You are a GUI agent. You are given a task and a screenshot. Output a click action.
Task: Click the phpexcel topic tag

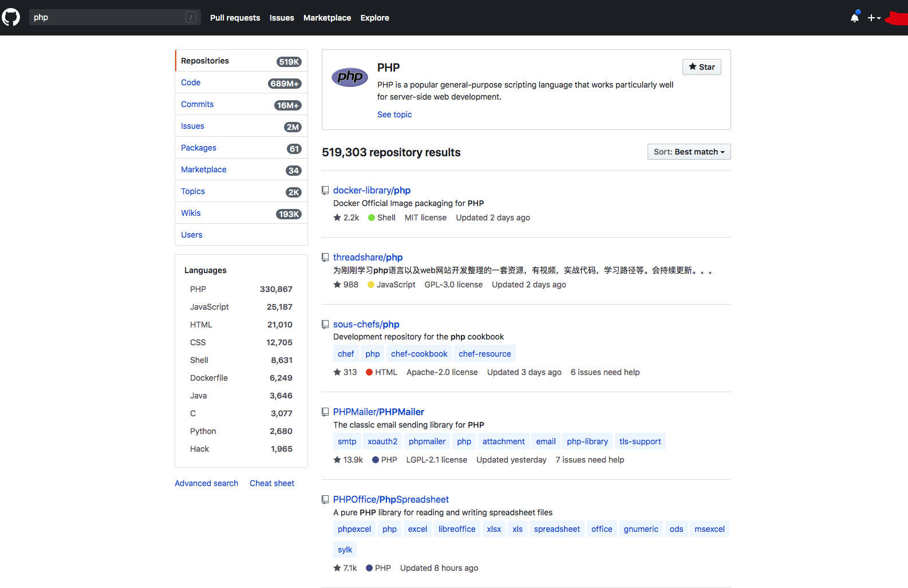pyautogui.click(x=354, y=529)
